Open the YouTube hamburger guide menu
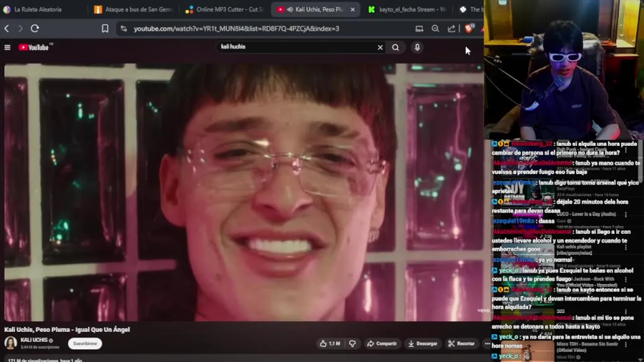Screen dimensions: 644x362 coord(8,47)
